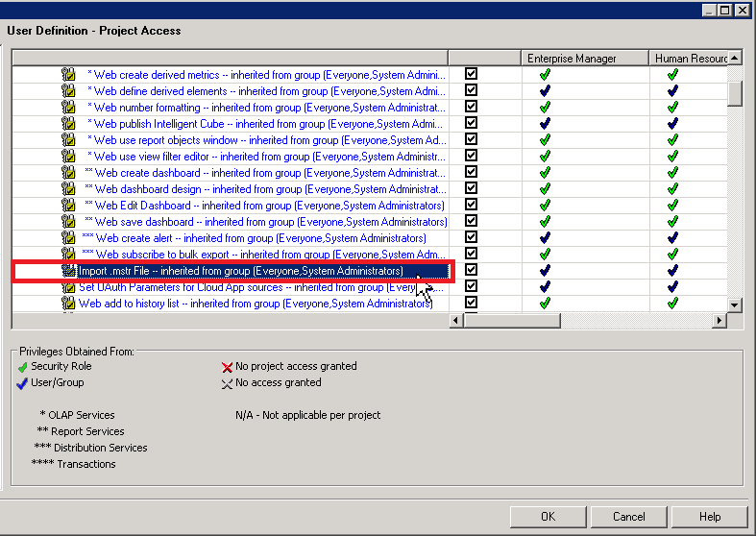756x536 pixels.
Task: Toggle checkbox for Web create alert
Action: [471, 237]
